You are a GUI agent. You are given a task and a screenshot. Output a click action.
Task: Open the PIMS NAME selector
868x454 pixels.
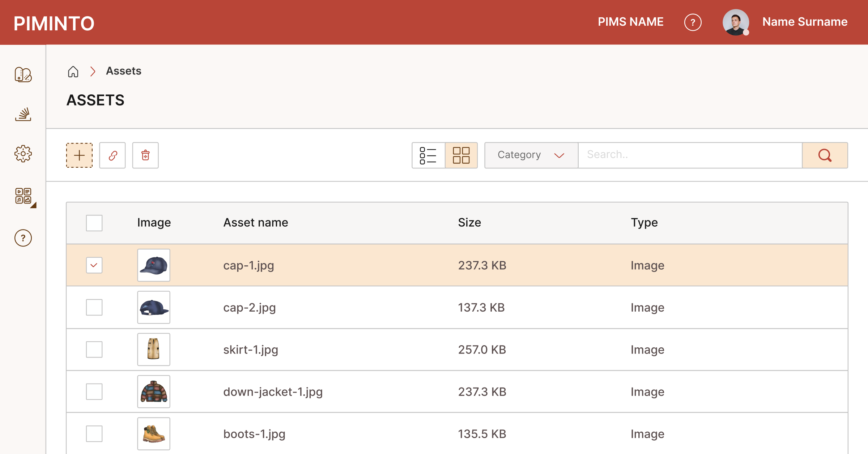(x=630, y=22)
